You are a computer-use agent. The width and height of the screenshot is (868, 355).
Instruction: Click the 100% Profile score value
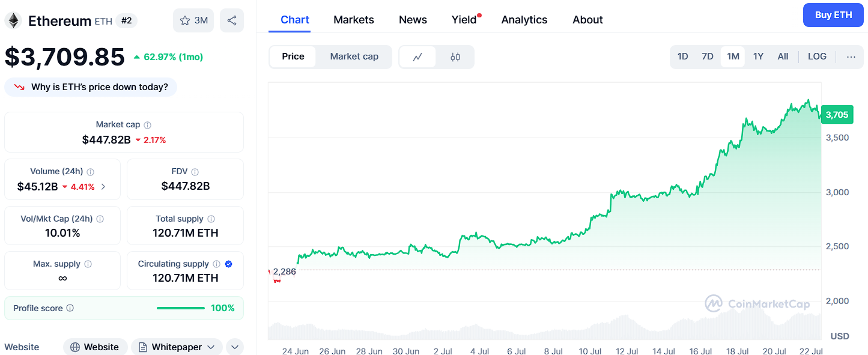click(x=223, y=308)
